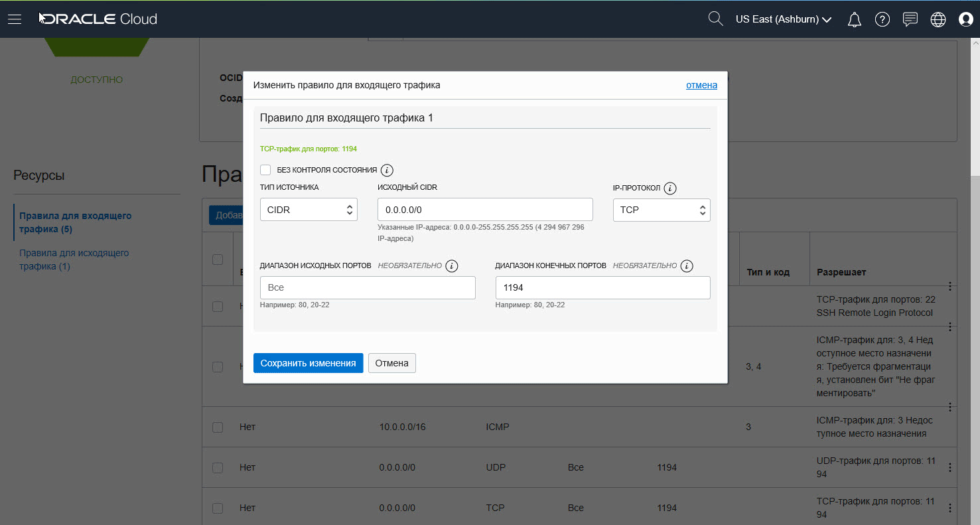This screenshot has width=980, height=525.
Task: Open the hamburger navigation menu
Action: (x=15, y=19)
